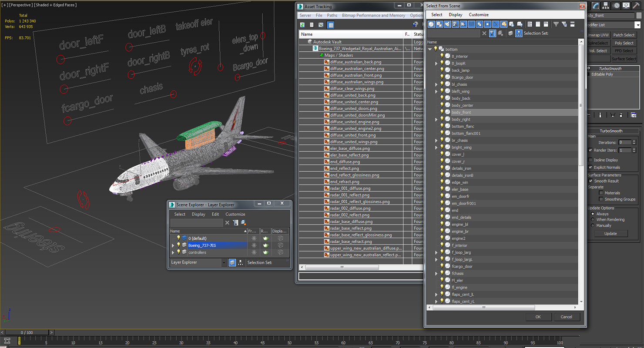
Task: Toggle Render Iters checkbox
Action: (590, 150)
